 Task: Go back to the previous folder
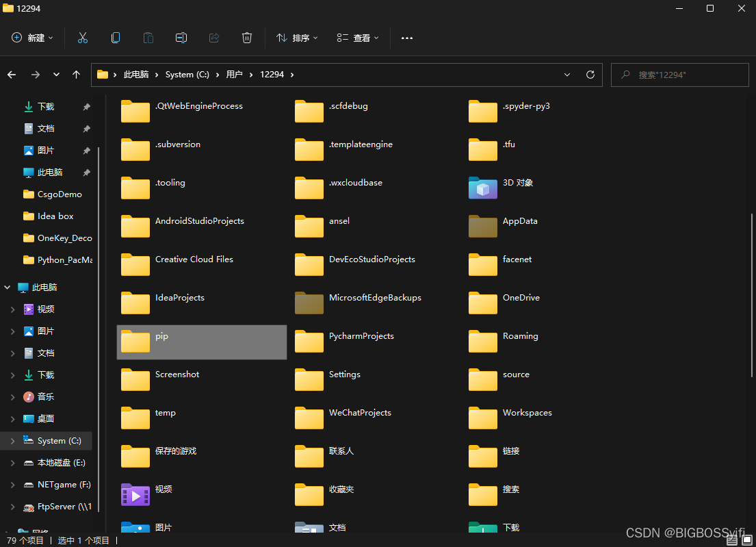click(11, 74)
